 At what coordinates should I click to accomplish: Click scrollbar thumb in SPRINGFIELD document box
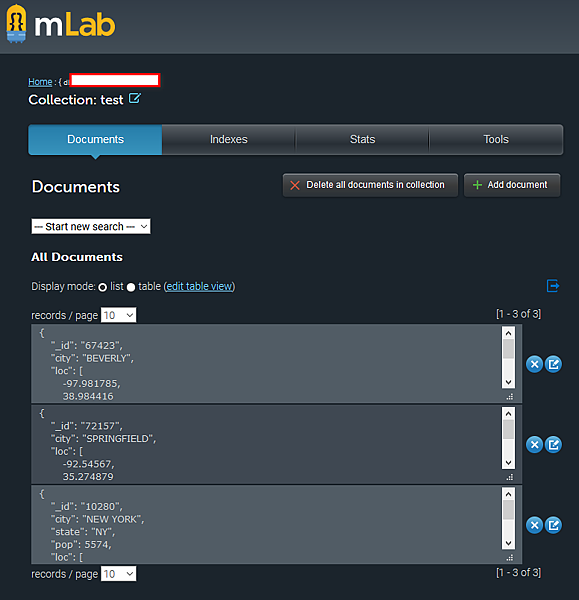[x=508, y=430]
